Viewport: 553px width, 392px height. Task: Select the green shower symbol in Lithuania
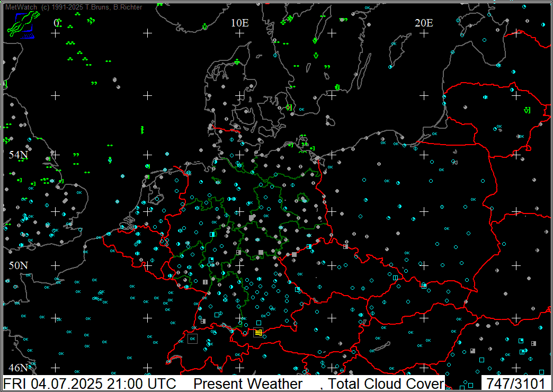[x=527, y=110]
